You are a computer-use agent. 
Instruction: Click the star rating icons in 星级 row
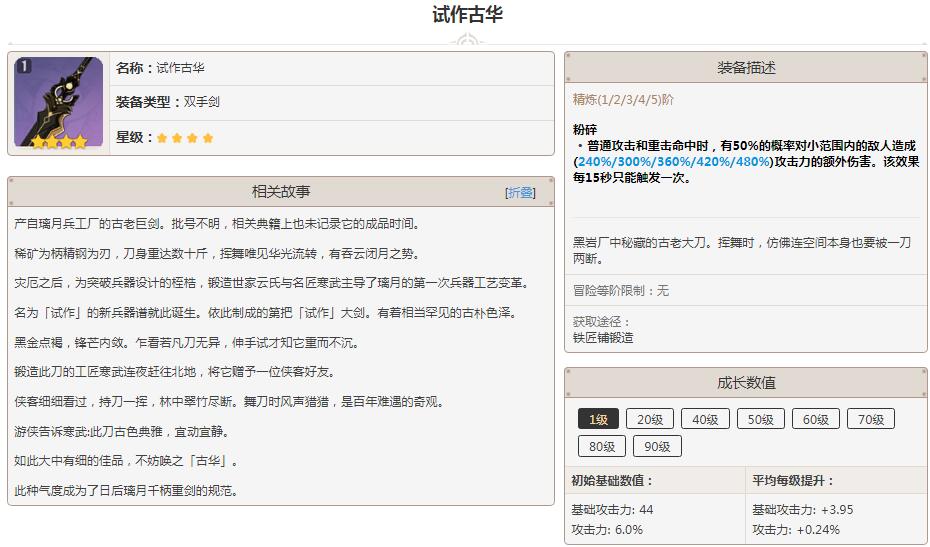[184, 138]
